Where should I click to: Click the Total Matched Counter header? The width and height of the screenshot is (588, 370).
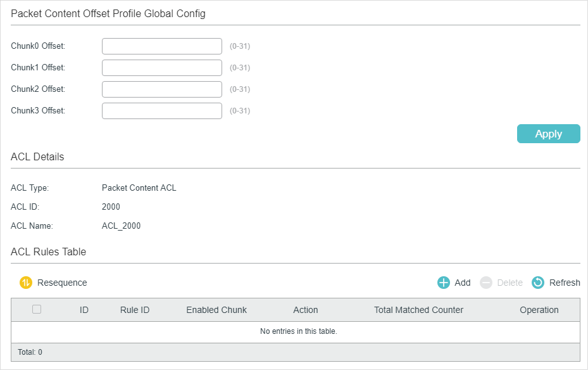pyautogui.click(x=418, y=310)
